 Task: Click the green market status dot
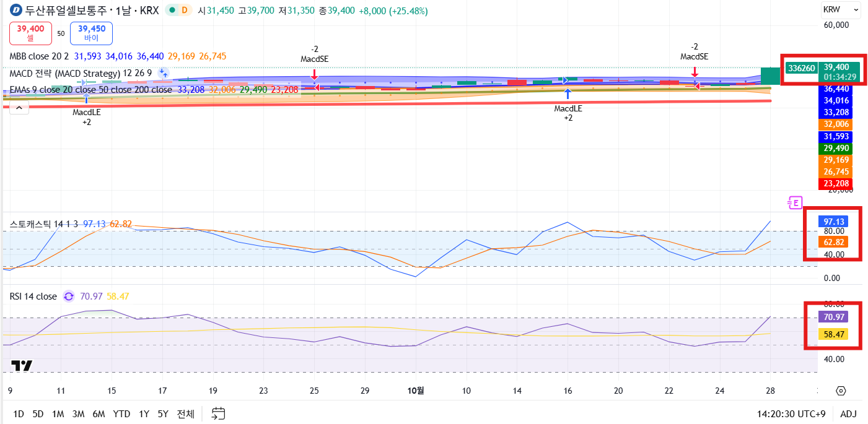point(172,11)
